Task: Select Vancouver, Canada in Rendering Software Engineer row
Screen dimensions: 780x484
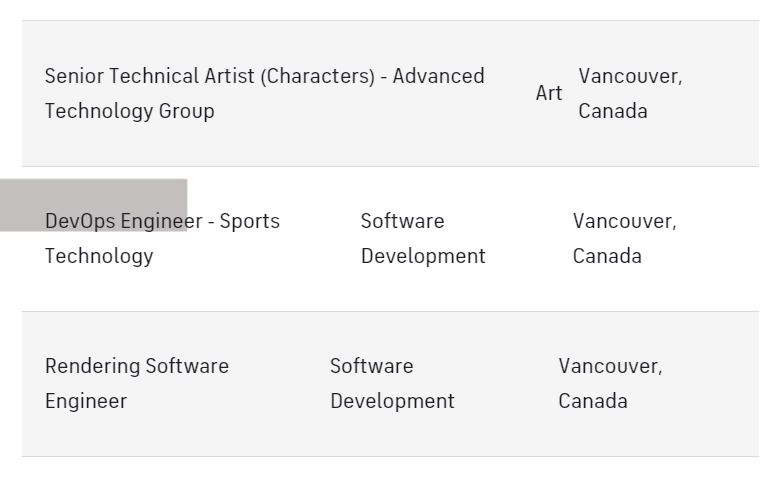Action: tap(610, 383)
